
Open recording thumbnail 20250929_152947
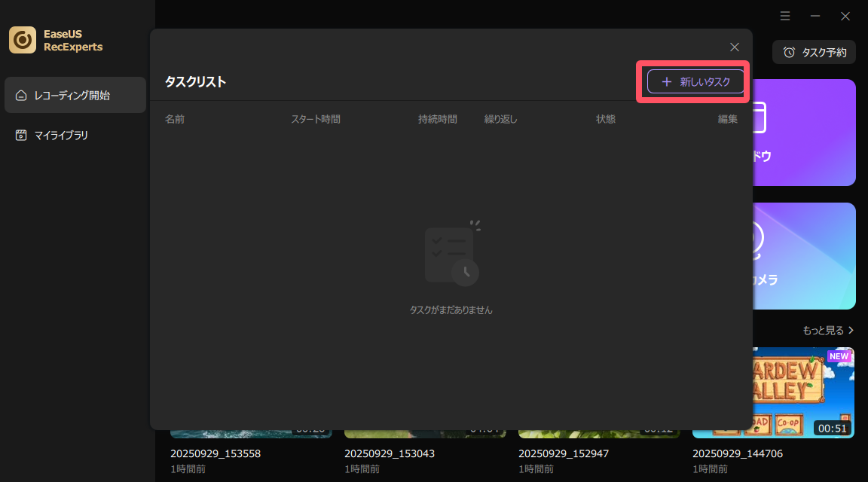pyautogui.click(x=599, y=434)
